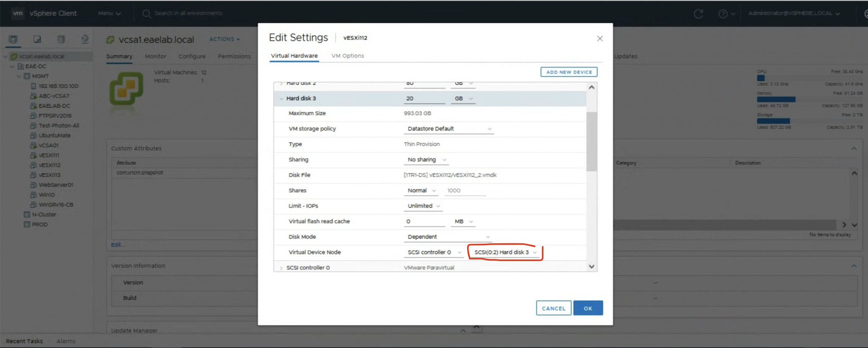
Task: Open the Menu dropdown in top bar
Action: (109, 14)
